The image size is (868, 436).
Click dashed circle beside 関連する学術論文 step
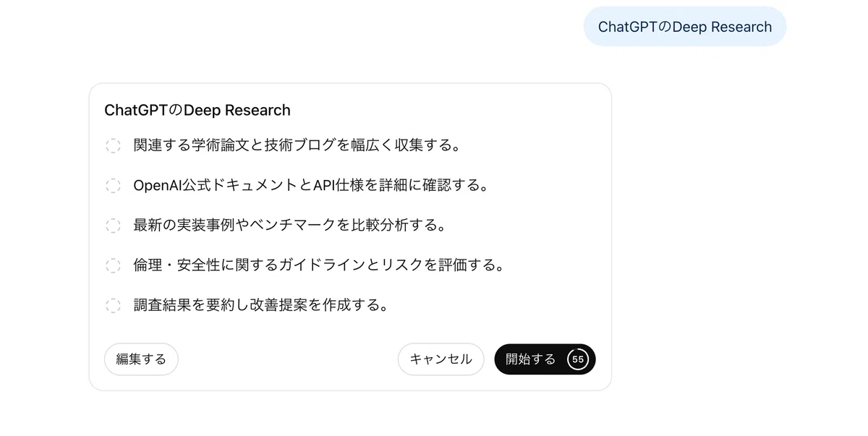pyautogui.click(x=113, y=146)
